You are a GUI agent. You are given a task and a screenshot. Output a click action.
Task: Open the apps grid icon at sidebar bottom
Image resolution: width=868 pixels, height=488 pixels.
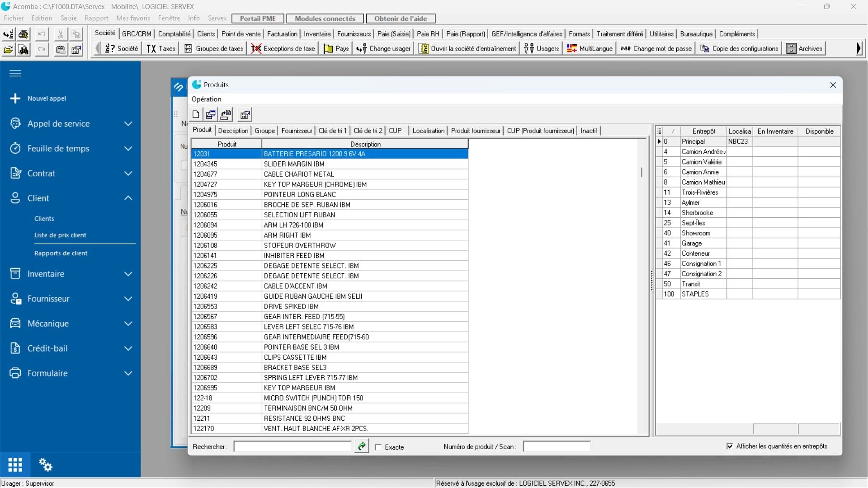[x=15, y=465]
